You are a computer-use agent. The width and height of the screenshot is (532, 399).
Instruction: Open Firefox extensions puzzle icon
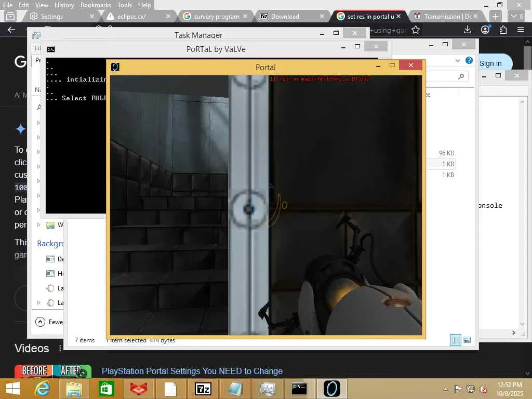[503, 30]
